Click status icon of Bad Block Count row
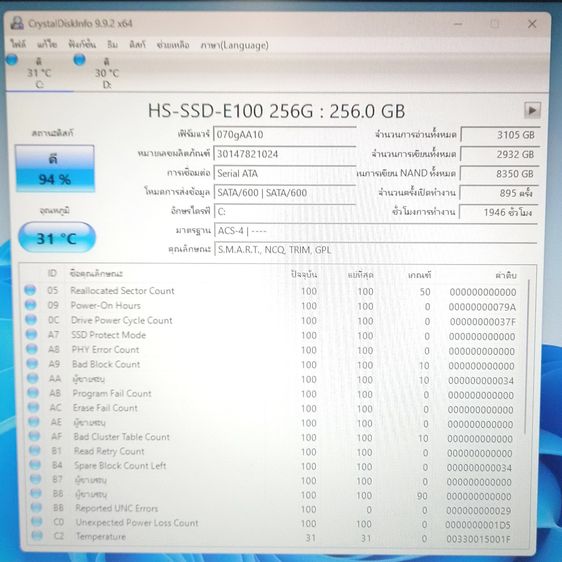This screenshot has height=562, width=562. [x=32, y=363]
